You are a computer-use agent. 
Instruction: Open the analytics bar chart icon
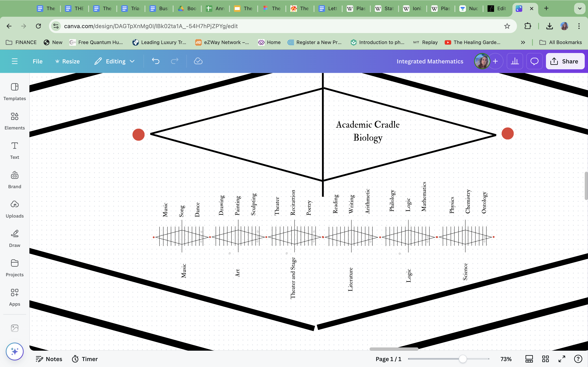[x=515, y=61]
